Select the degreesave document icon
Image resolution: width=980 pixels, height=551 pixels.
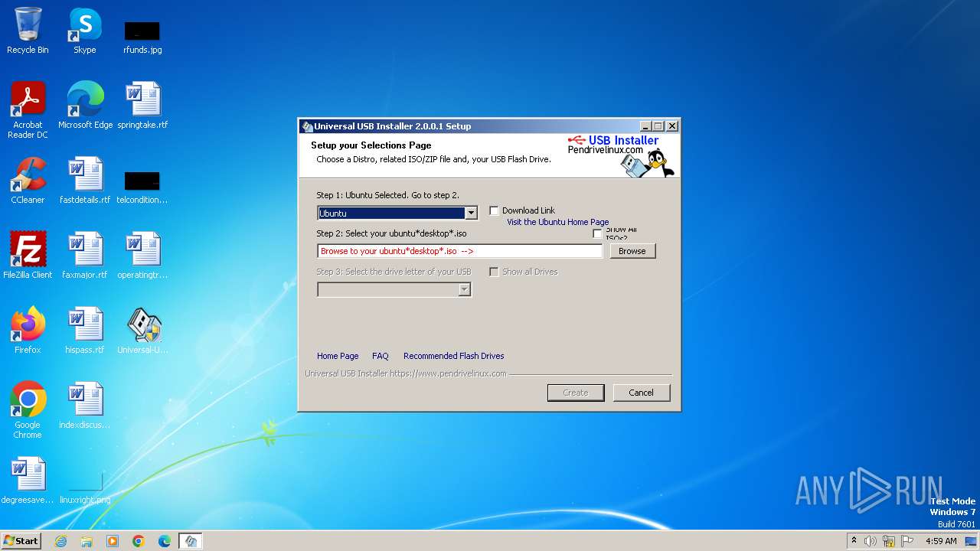click(28, 481)
